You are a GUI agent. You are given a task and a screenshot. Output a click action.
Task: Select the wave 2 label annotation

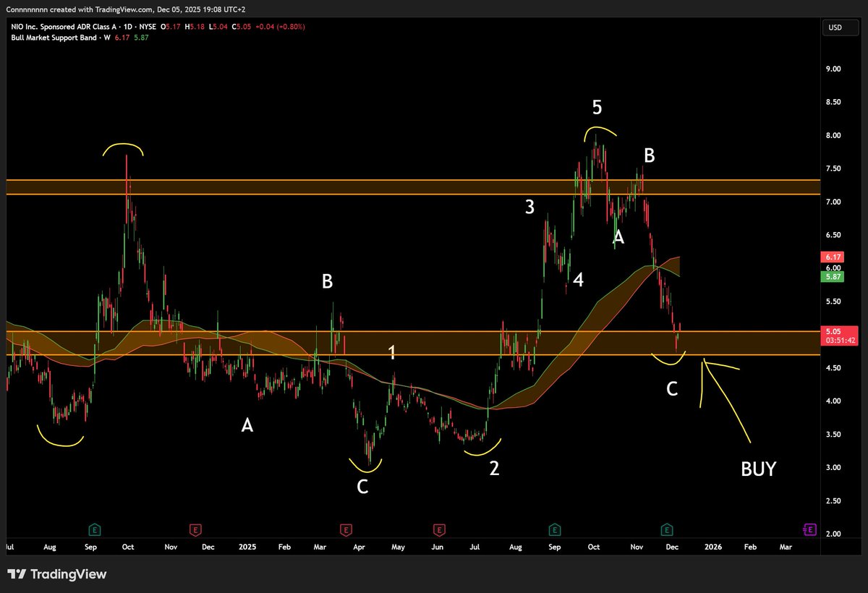tap(494, 469)
